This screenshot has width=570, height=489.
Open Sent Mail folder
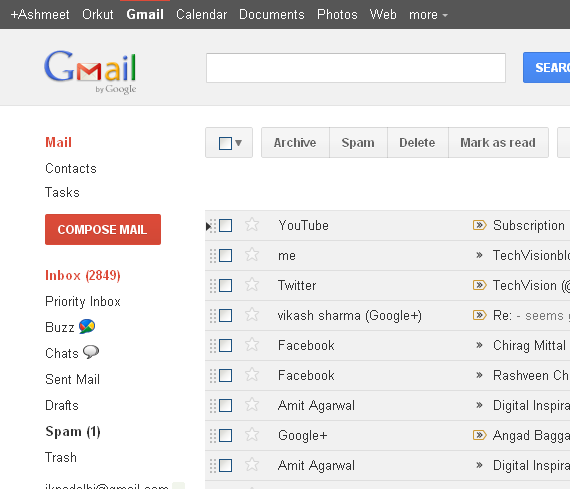(72, 379)
